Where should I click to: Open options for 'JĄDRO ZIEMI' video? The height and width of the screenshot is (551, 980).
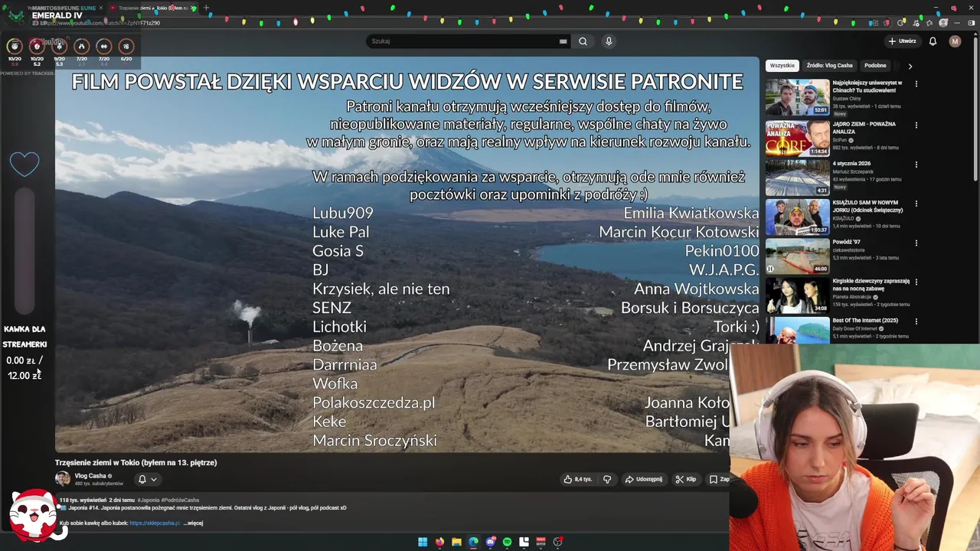pos(916,125)
